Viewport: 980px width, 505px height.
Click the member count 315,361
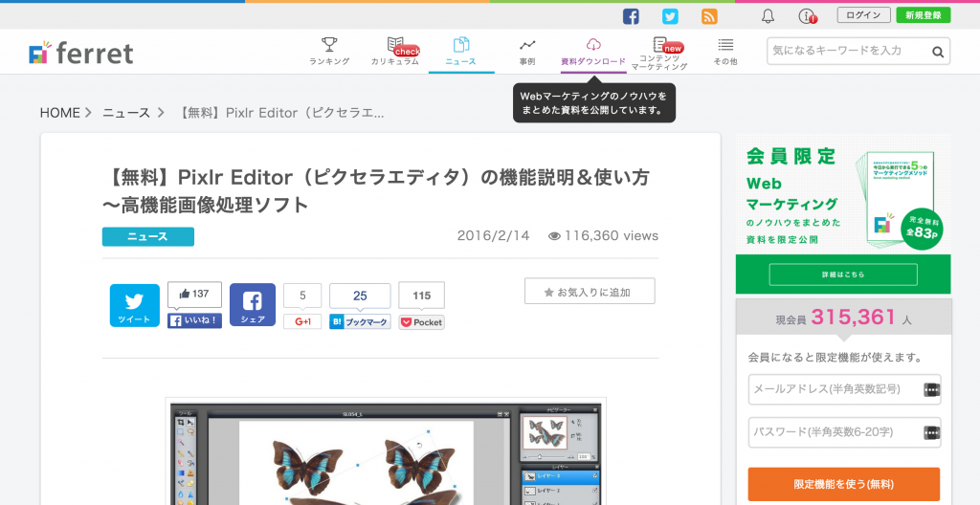[x=853, y=318]
